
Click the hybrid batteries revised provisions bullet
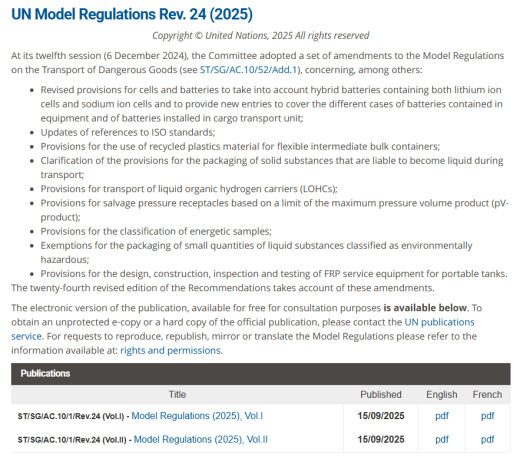(272, 104)
